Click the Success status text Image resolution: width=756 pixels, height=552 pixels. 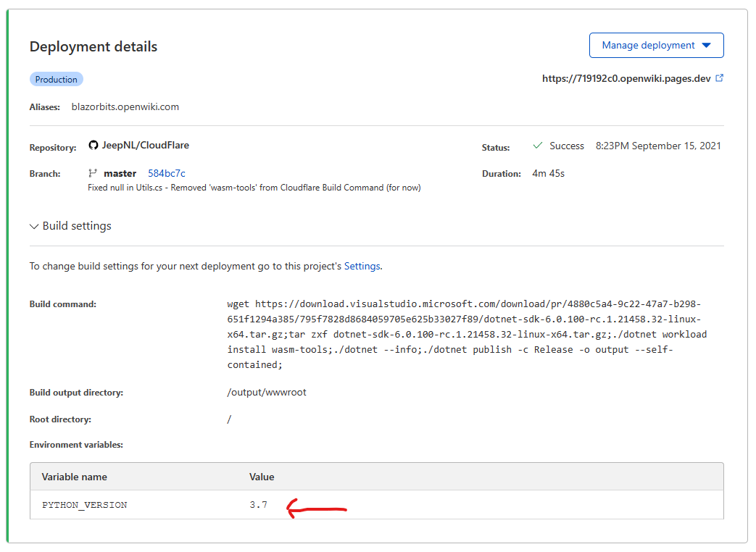567,146
